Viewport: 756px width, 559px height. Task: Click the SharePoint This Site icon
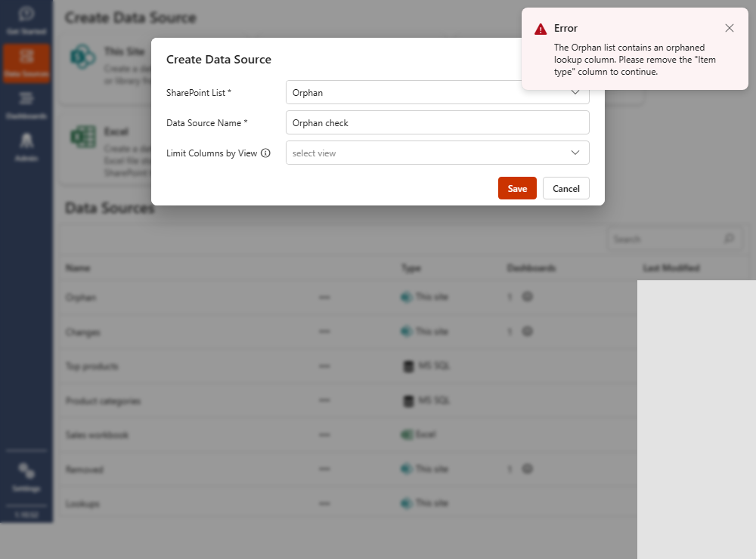tap(82, 57)
